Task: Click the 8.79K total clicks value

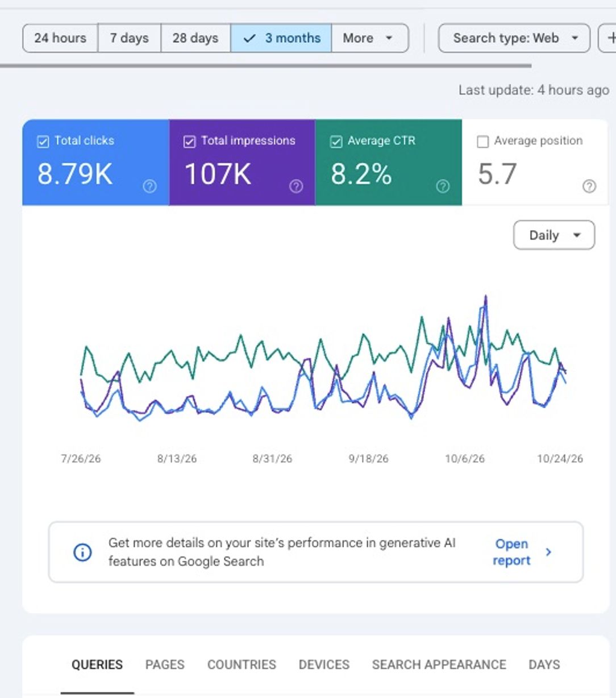Action: point(75,174)
